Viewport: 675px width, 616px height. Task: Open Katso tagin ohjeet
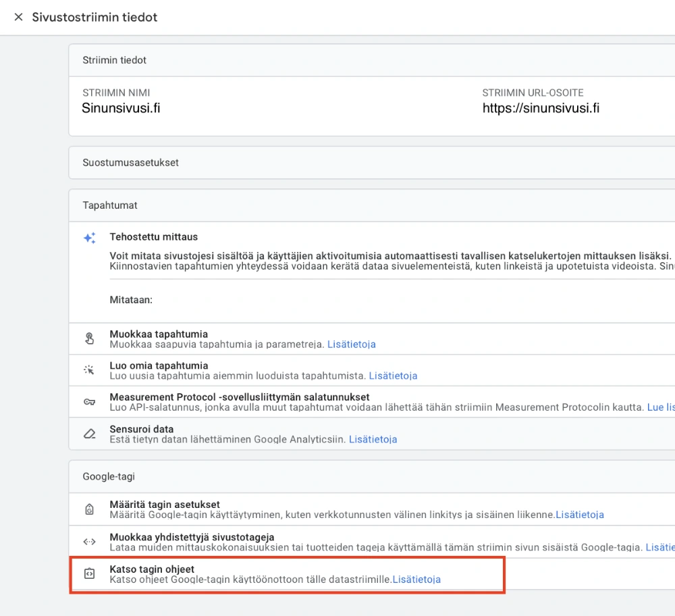coord(372,574)
